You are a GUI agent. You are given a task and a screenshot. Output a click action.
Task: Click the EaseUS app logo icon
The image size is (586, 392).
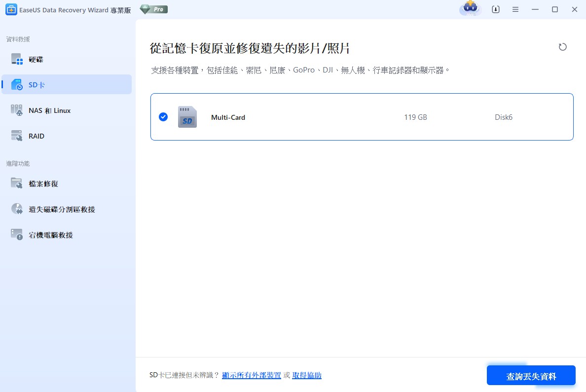pos(11,10)
